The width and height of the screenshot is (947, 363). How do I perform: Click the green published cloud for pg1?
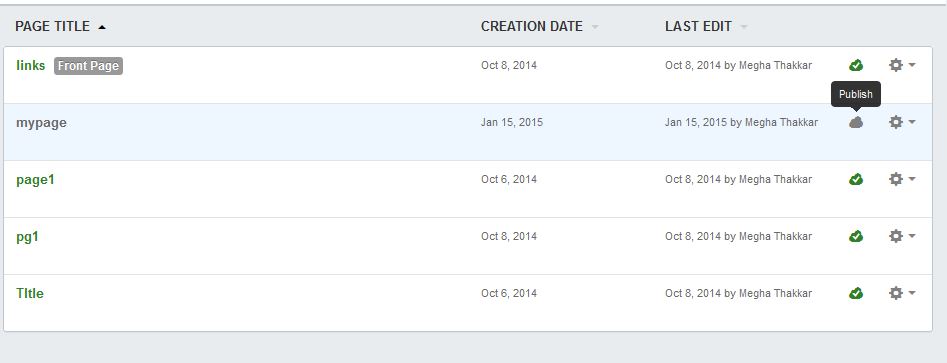[x=856, y=236]
